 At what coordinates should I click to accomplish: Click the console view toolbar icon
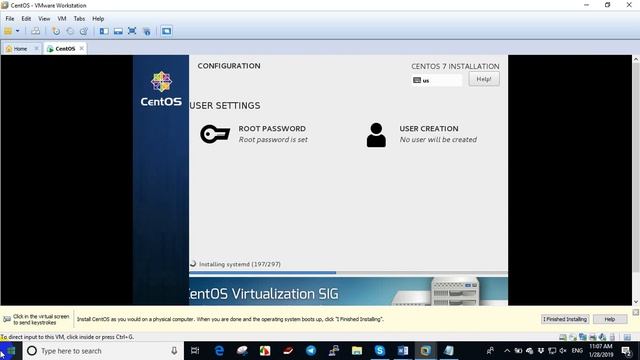(x=166, y=31)
